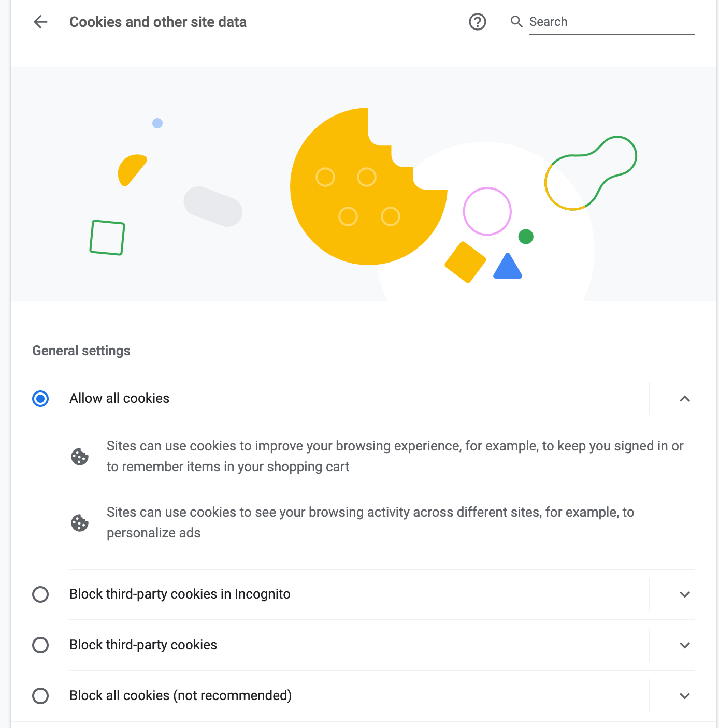Expand the Block third-party cookies details
This screenshot has height=728, width=719.
(x=684, y=645)
